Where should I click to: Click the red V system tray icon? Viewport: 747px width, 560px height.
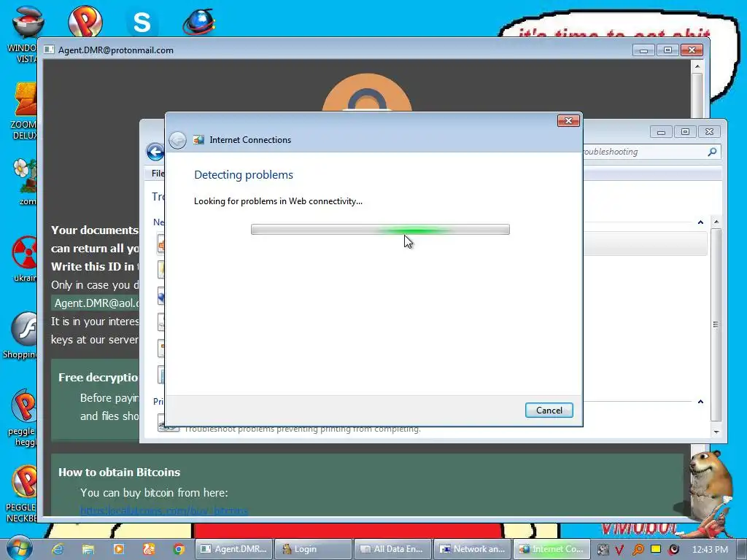[x=619, y=550]
